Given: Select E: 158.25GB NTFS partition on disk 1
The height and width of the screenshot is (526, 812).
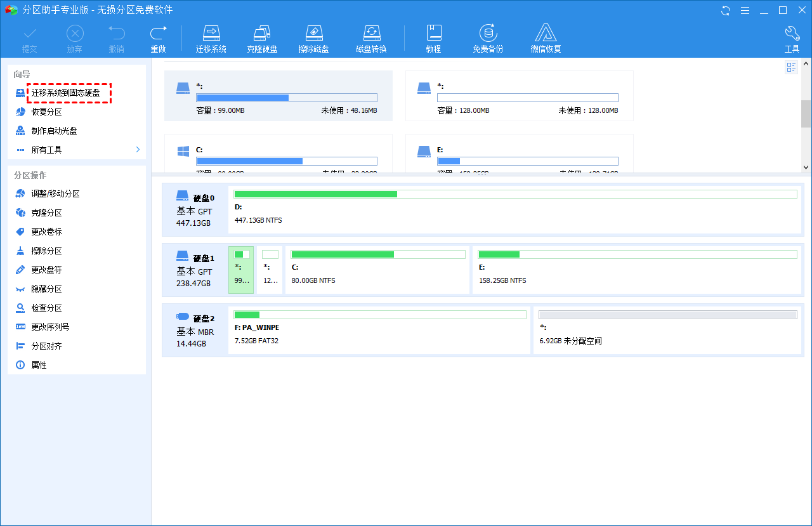Looking at the screenshot, I should click(637, 270).
